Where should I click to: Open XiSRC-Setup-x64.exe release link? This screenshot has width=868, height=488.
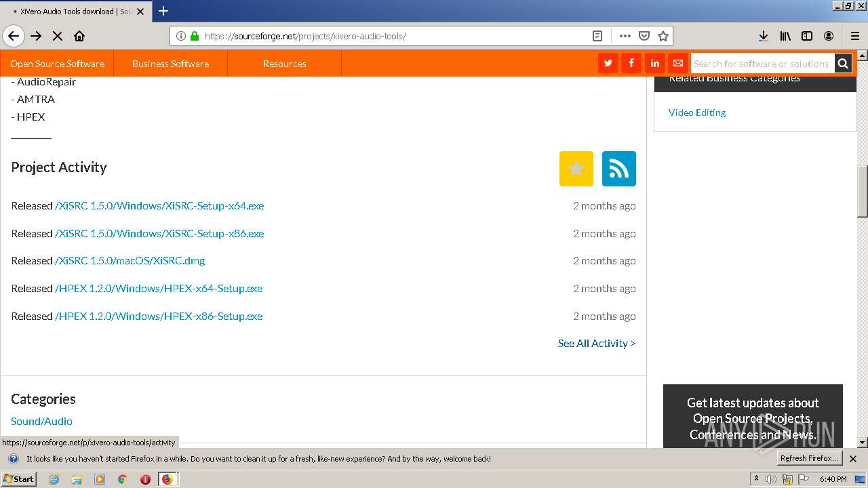point(159,205)
